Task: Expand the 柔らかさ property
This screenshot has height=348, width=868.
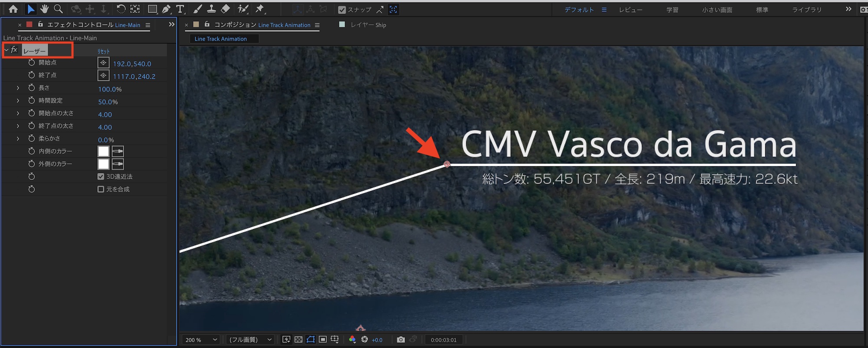Action: click(x=18, y=138)
